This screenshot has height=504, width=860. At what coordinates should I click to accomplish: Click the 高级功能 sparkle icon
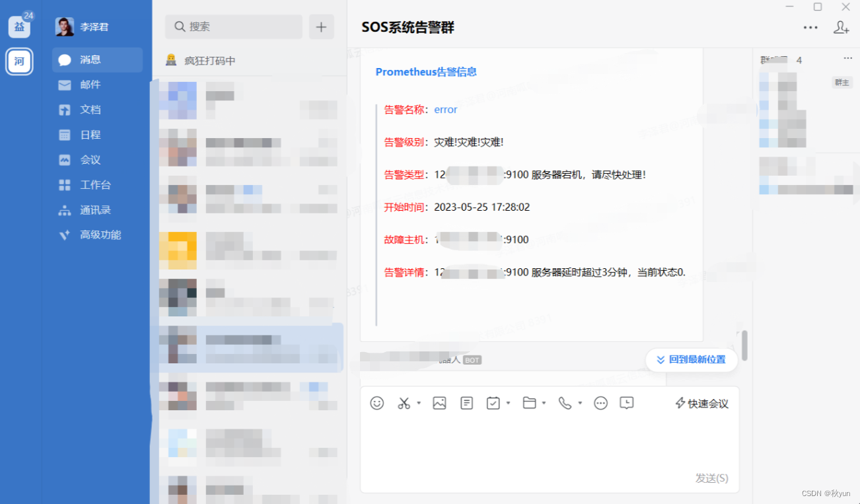click(x=65, y=235)
